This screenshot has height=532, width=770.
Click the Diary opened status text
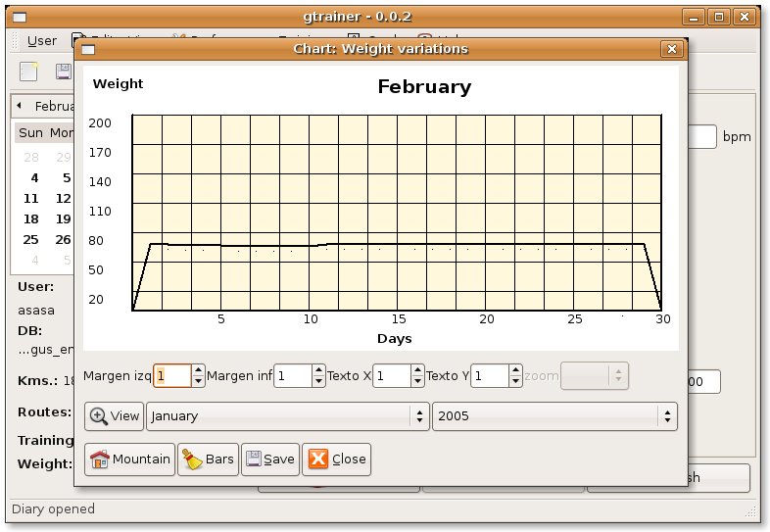[x=53, y=508]
